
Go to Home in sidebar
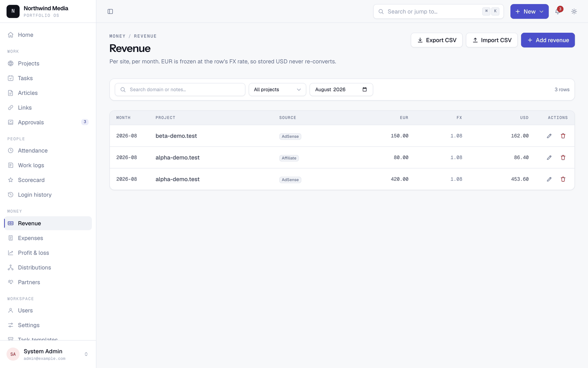point(48,35)
